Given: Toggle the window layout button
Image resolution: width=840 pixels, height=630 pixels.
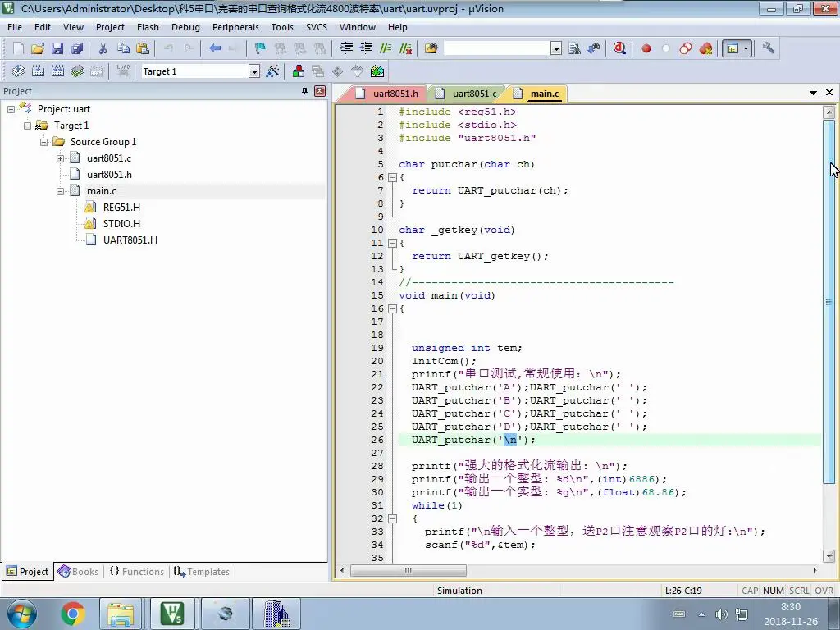Looking at the screenshot, I should (x=732, y=48).
